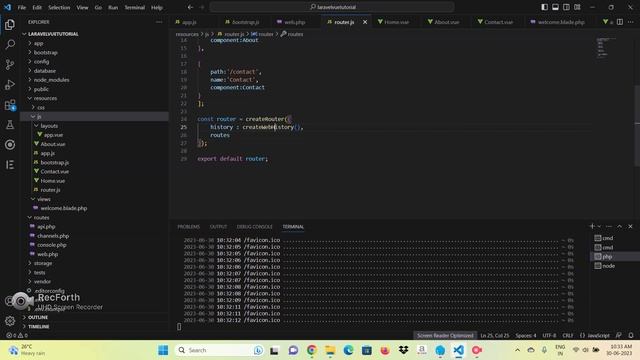
Task: Maximize the terminal panel
Action: [620, 226]
